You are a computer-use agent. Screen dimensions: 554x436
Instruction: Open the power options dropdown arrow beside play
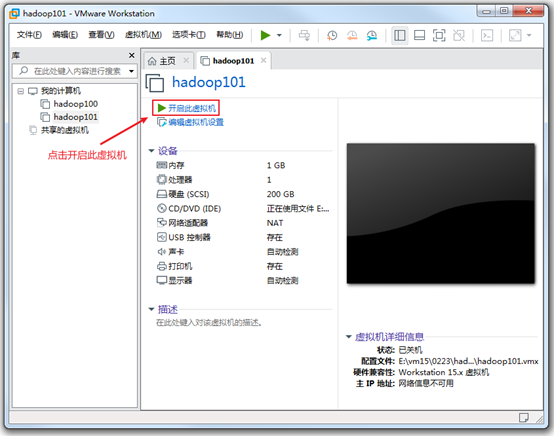[x=279, y=35]
